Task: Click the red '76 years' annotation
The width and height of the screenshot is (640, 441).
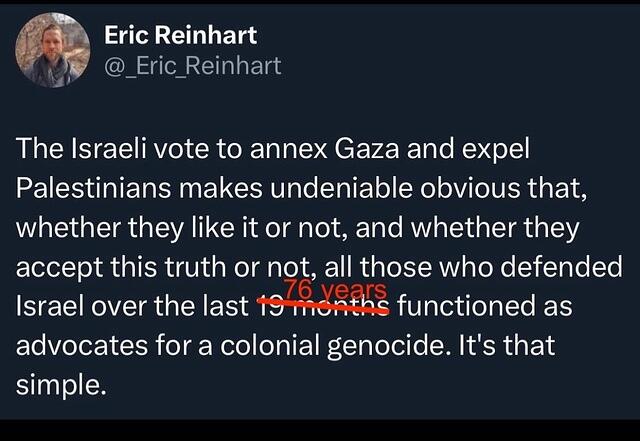Action: (336, 290)
